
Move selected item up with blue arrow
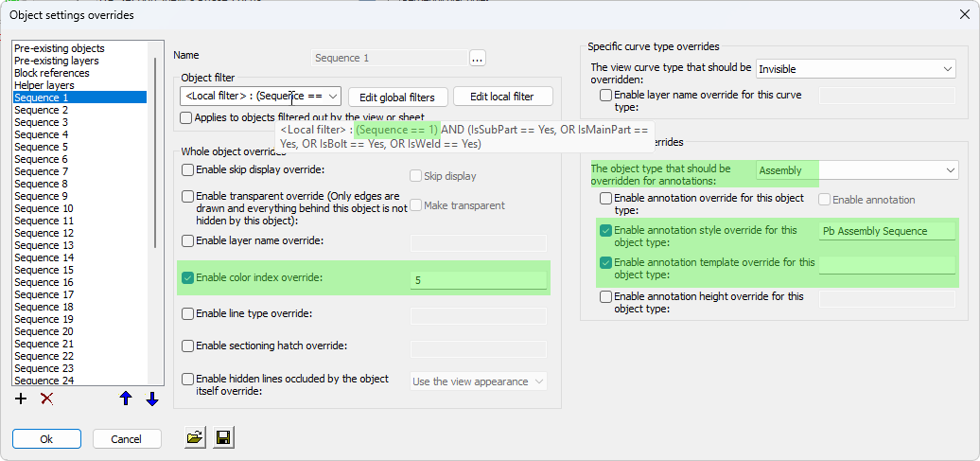[126, 399]
